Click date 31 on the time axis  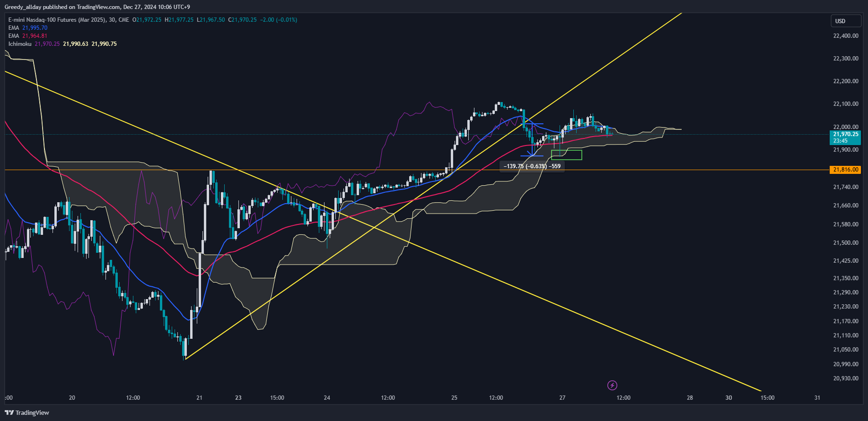tap(817, 398)
